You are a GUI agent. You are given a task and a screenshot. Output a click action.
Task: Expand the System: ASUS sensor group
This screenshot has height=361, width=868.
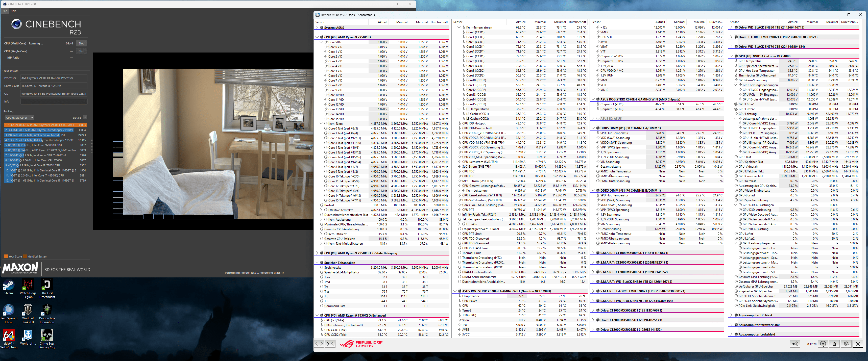point(317,28)
